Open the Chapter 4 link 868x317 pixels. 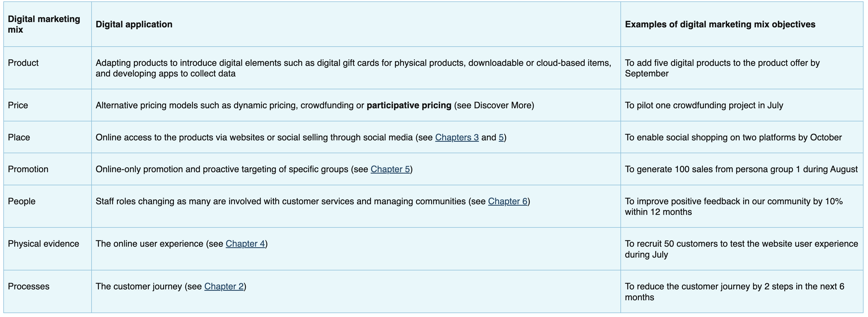(245, 244)
